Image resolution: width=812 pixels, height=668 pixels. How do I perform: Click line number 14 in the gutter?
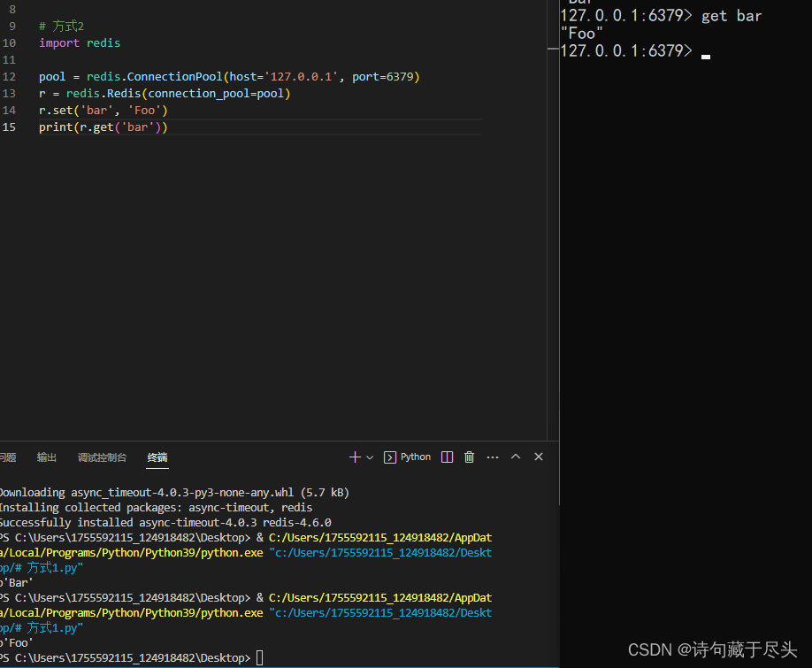[10, 111]
